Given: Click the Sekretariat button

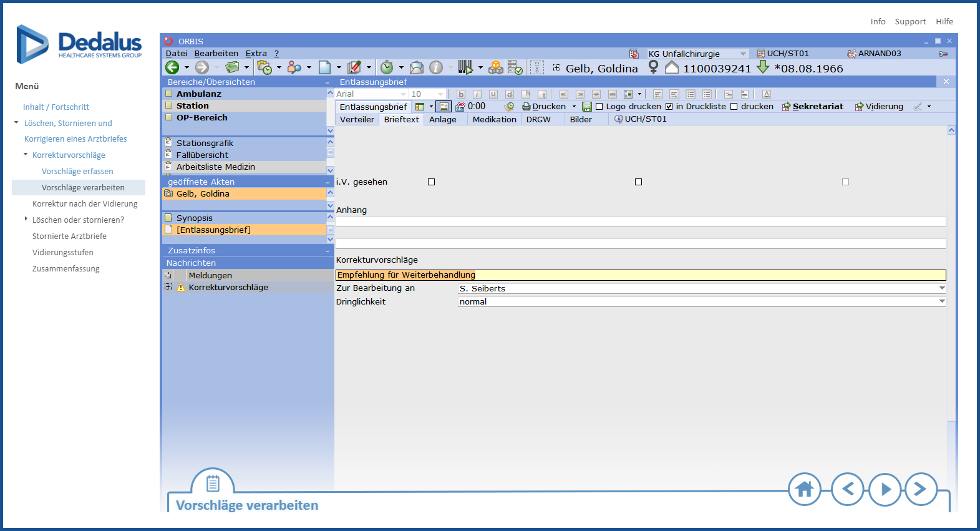Looking at the screenshot, I should click(x=812, y=107).
